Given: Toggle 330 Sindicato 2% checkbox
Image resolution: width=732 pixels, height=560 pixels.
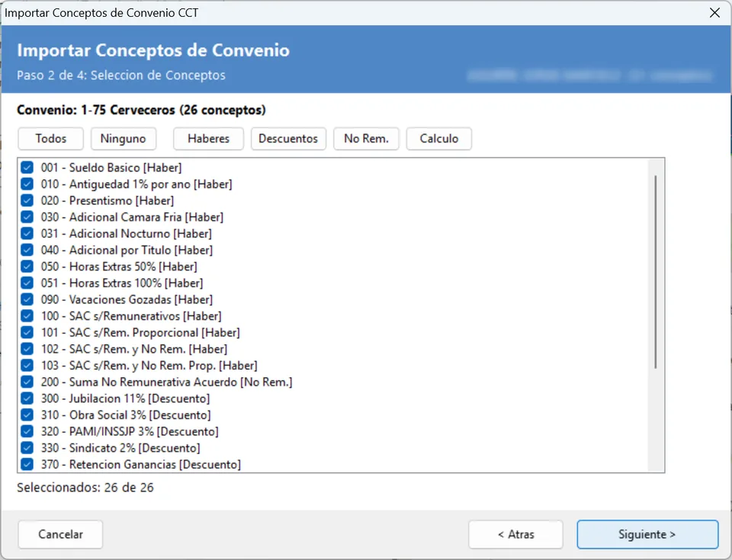Looking at the screenshot, I should click(27, 448).
